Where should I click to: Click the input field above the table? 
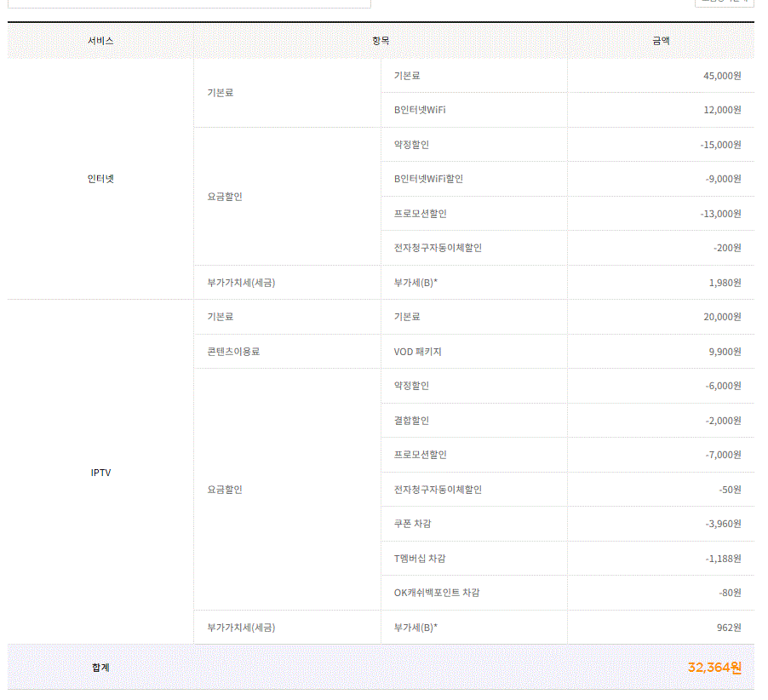pyautogui.click(x=189, y=3)
